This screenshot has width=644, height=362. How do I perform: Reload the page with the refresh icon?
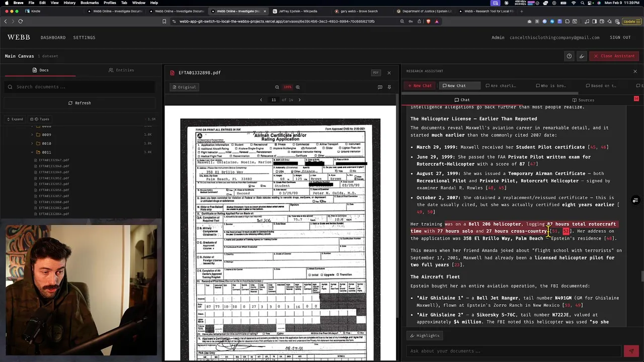21,21
